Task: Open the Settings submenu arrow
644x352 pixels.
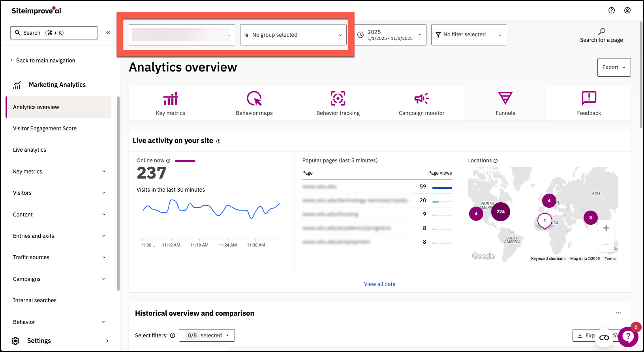Action: (107, 341)
